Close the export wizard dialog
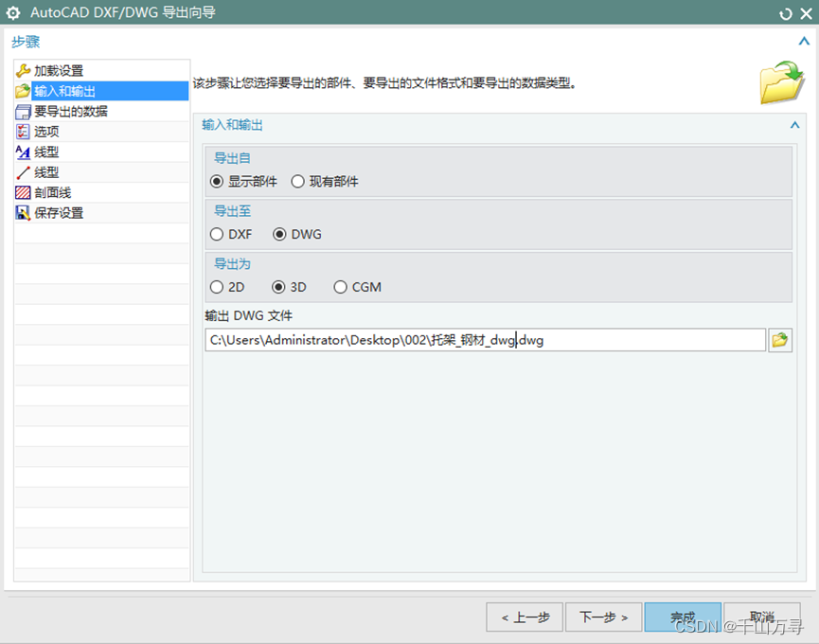 click(x=807, y=13)
